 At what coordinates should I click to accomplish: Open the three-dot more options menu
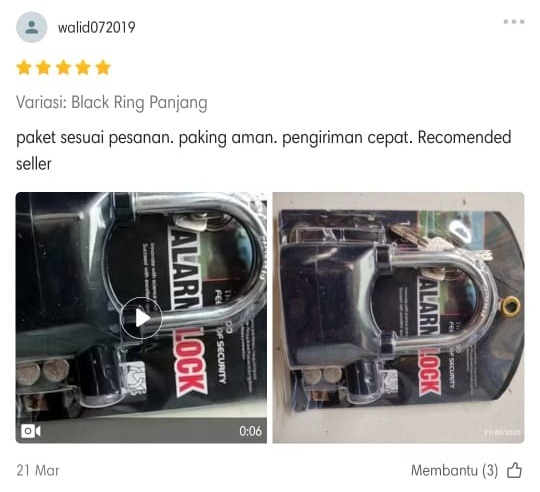(x=513, y=22)
